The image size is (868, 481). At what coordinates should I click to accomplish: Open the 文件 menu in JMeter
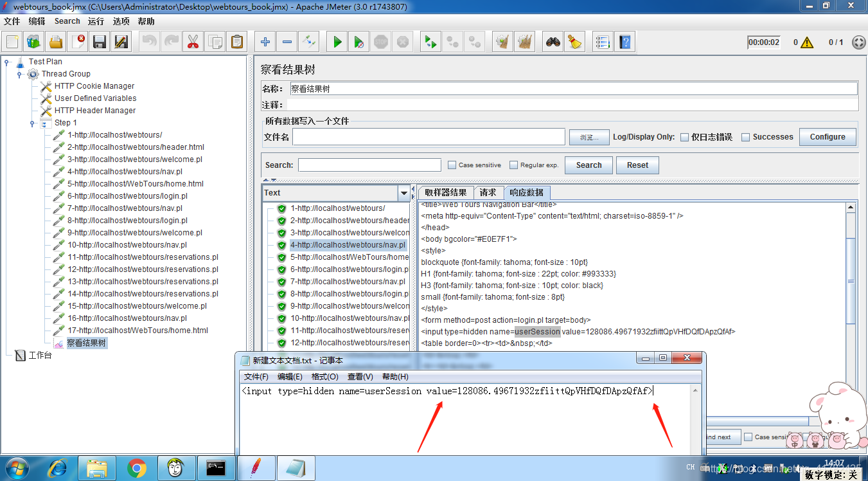click(x=12, y=21)
